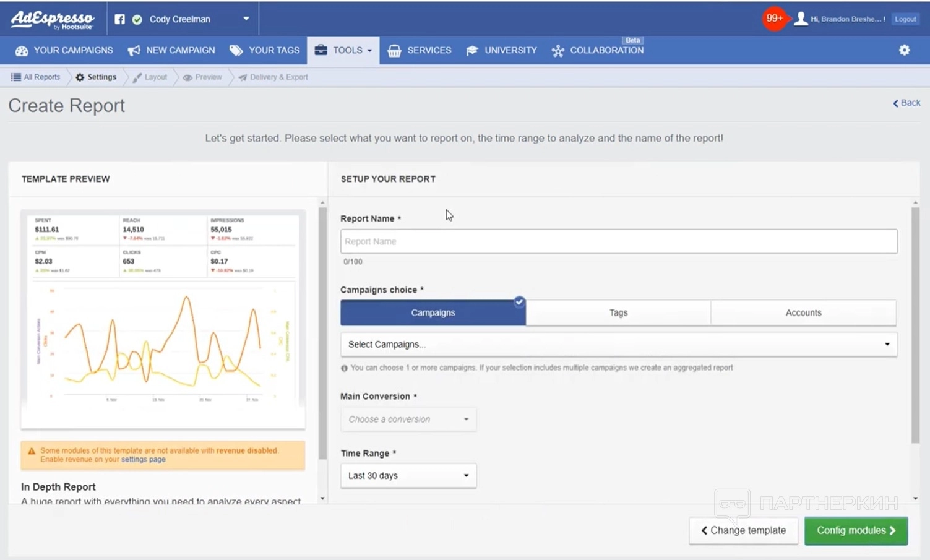Open the Time Range dropdown
Screen dimensions: 930x560
point(408,476)
